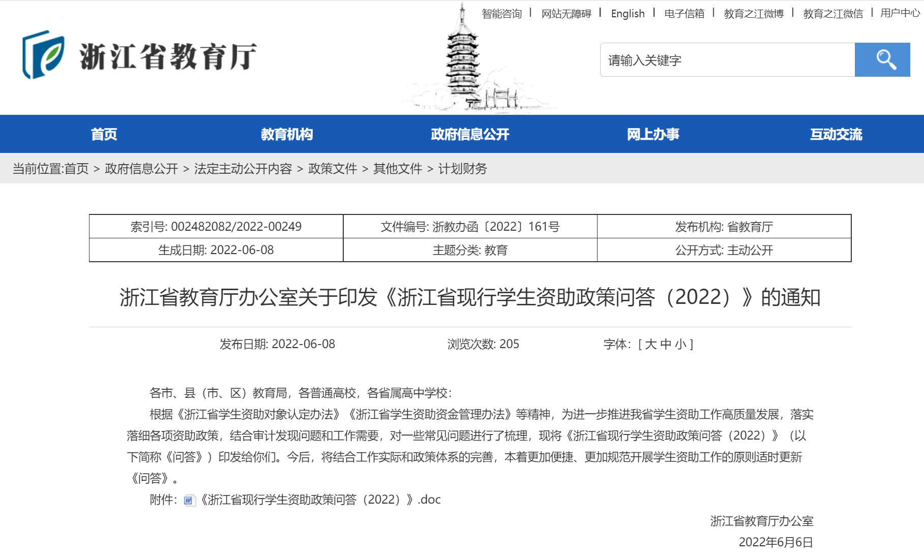Open the 首页 navigation tab
This screenshot has height=560, width=924.
click(104, 134)
